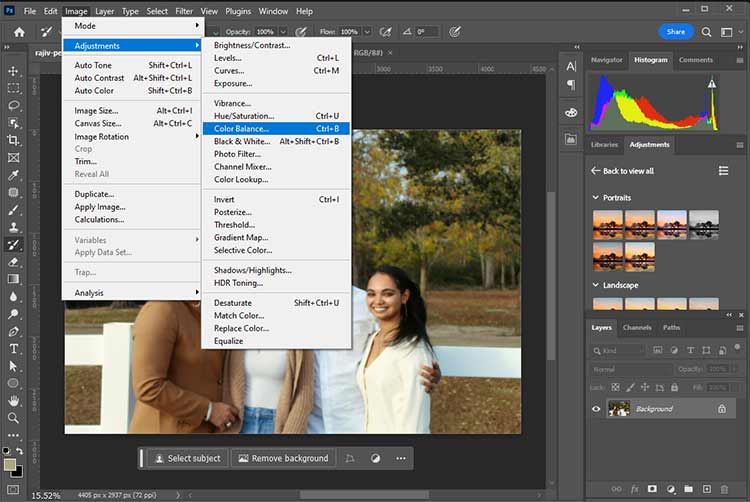
Task: Choose Image Size menu entry
Action: 133,110
